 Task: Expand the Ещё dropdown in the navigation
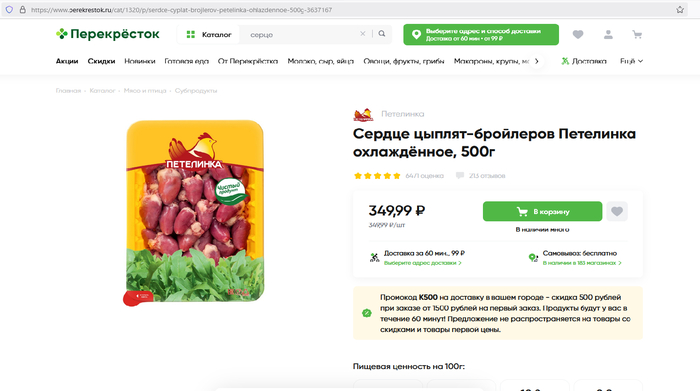tap(631, 61)
